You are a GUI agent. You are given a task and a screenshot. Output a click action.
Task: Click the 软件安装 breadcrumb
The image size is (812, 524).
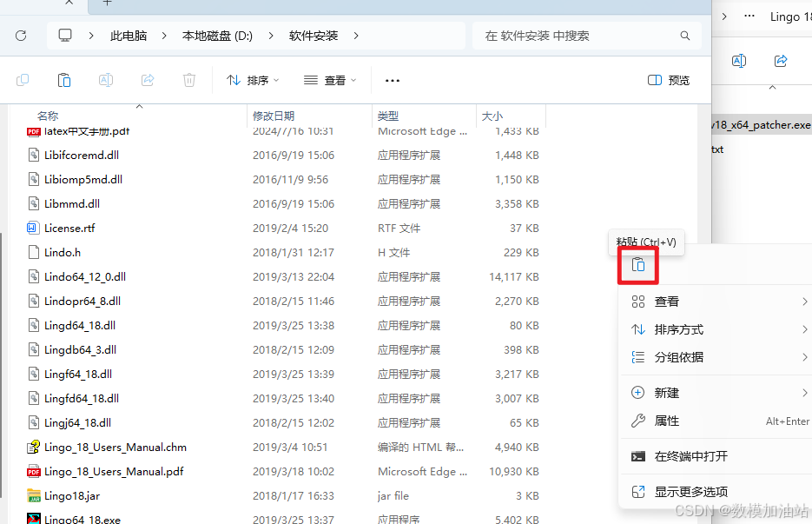314,36
